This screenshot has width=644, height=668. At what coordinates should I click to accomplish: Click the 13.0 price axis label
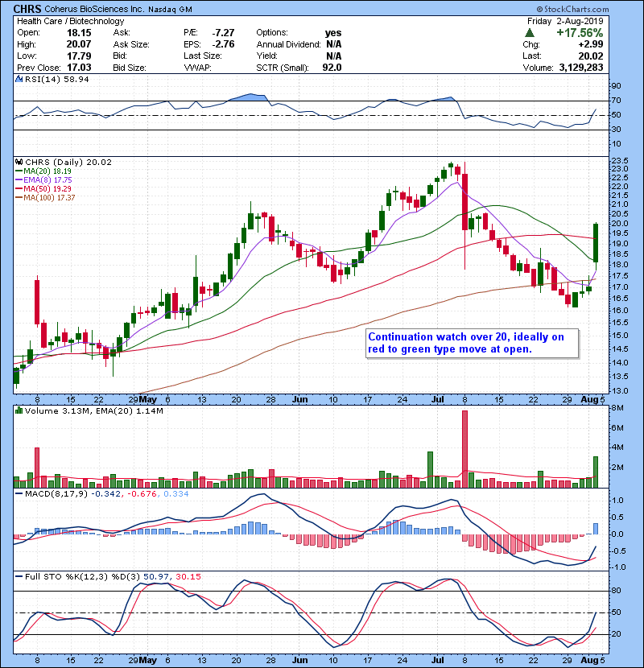click(x=620, y=390)
